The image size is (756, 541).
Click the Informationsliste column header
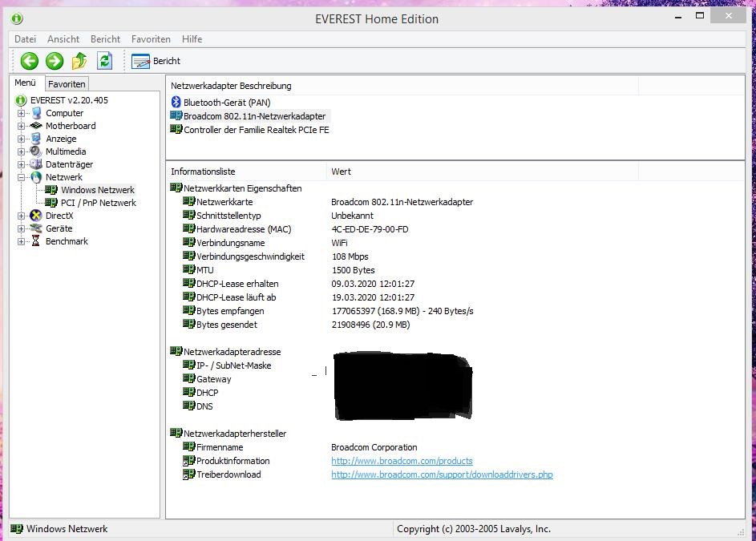click(x=246, y=172)
